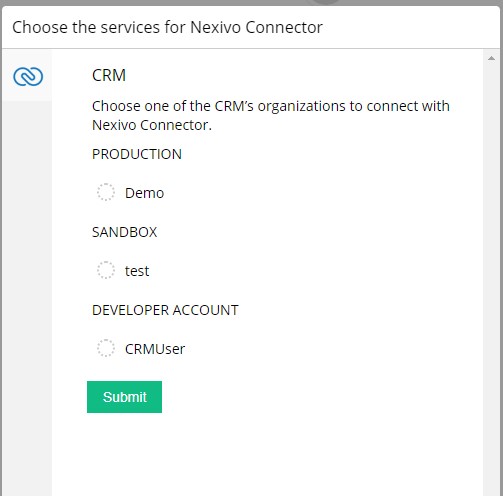Submit the selected CRM organization

[x=124, y=397]
